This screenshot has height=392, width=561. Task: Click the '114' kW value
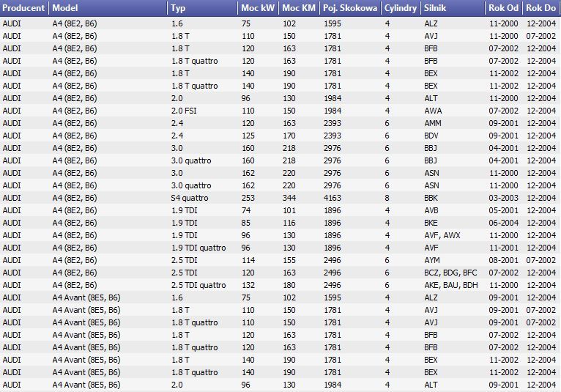[x=248, y=260]
